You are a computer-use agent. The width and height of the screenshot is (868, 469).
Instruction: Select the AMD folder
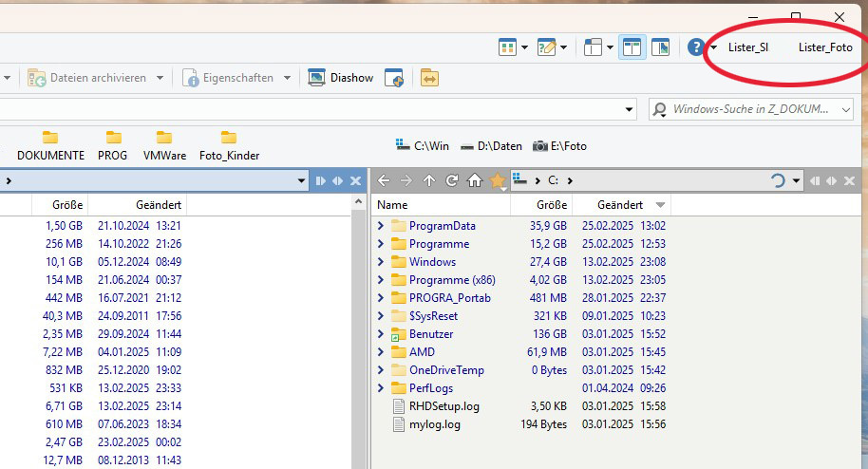422,352
